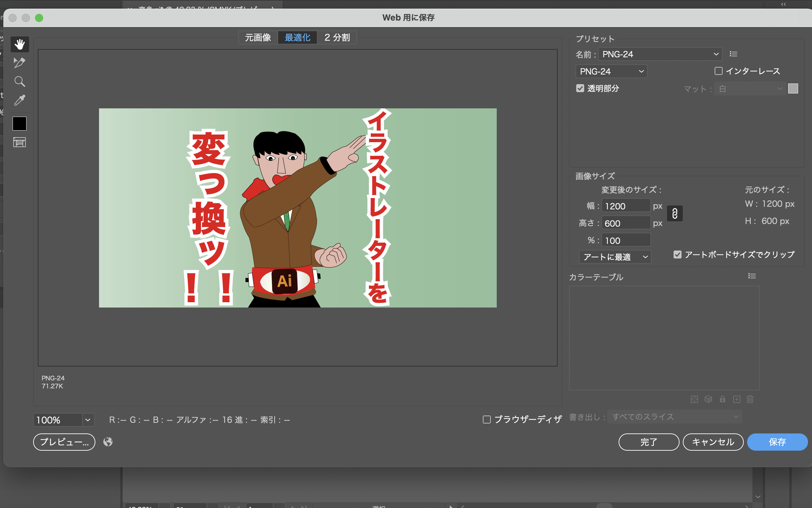The height and width of the screenshot is (508, 812).
Task: Click the % scale input field
Action: coord(626,241)
